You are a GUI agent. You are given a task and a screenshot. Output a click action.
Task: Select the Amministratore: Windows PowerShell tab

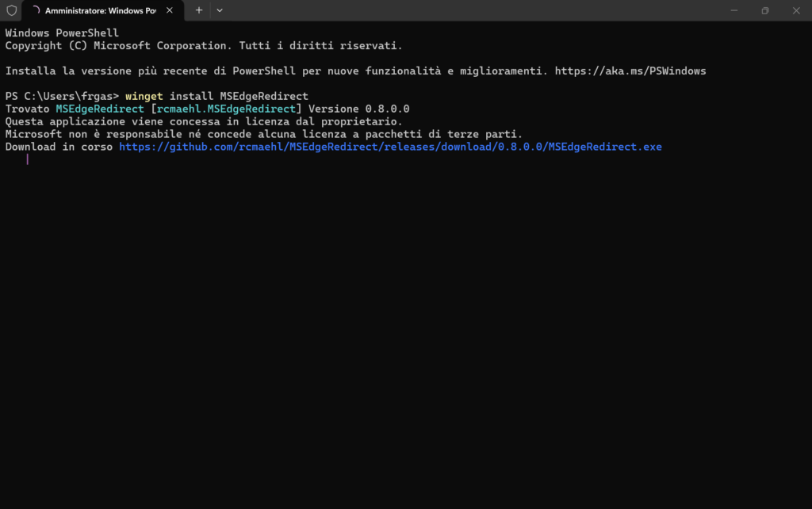(x=102, y=10)
